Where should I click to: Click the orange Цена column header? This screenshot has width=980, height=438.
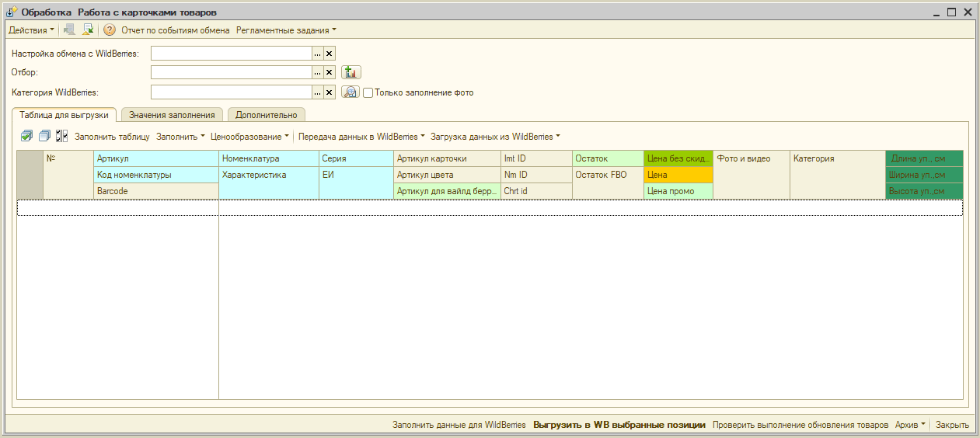click(678, 175)
